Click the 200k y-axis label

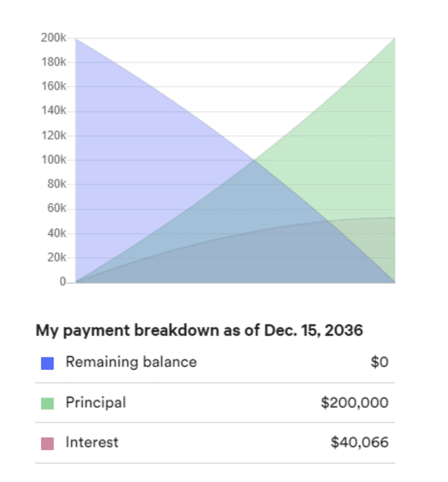pos(54,37)
